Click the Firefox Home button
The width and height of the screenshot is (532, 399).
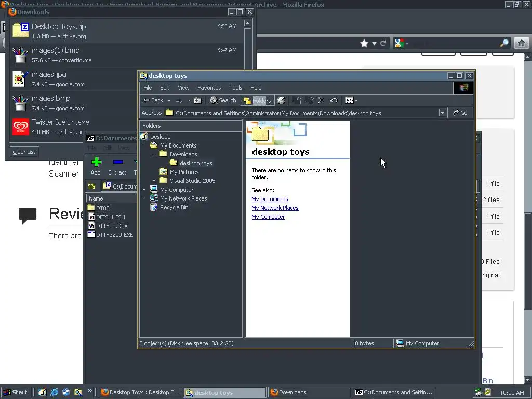(522, 44)
